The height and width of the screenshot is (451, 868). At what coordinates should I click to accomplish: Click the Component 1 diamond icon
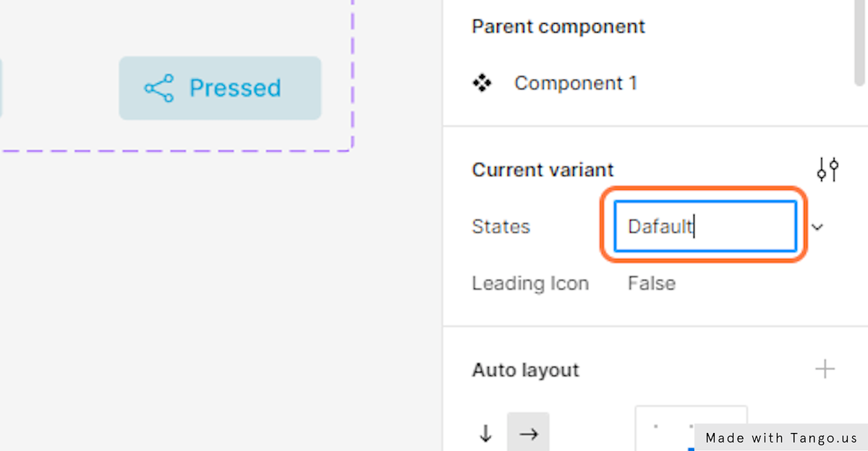click(482, 84)
